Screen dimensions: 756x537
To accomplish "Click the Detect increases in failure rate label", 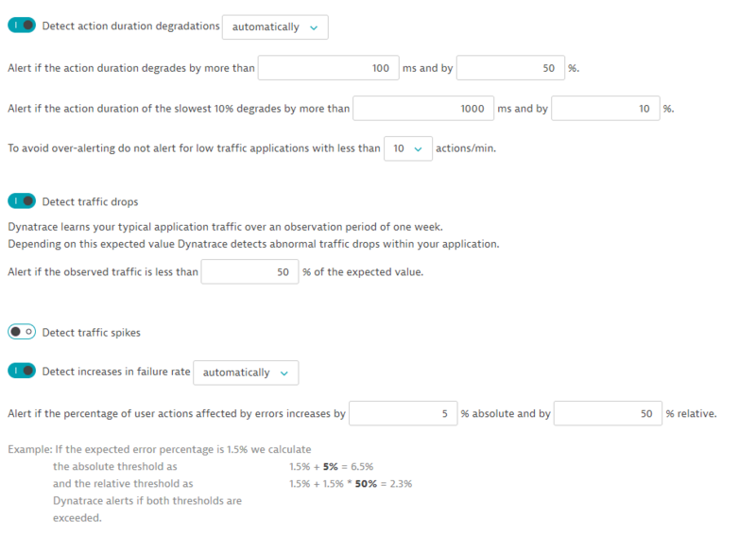I will click(x=116, y=372).
